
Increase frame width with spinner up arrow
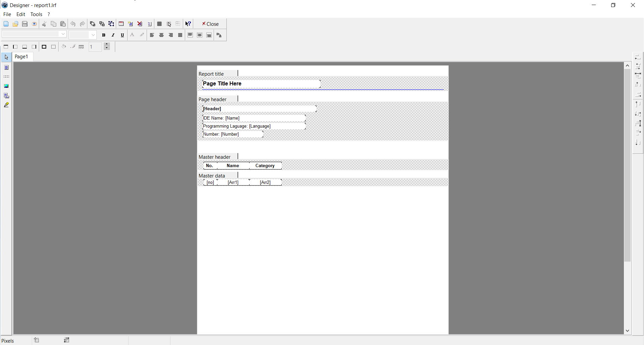pos(107,45)
